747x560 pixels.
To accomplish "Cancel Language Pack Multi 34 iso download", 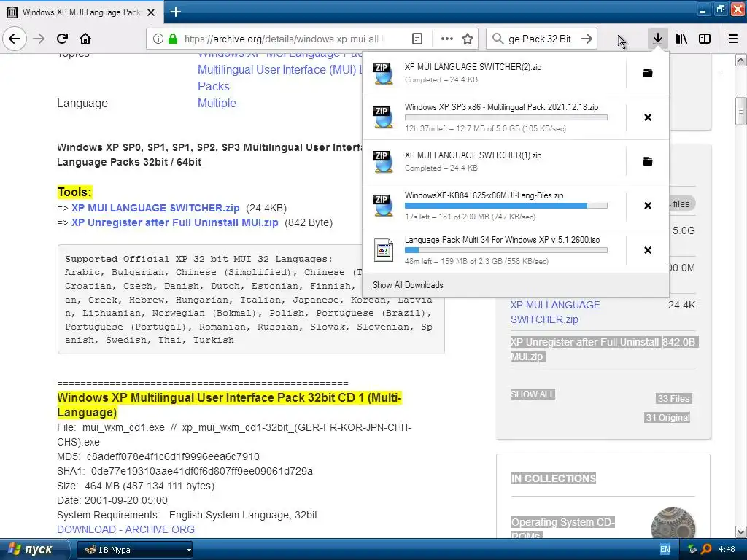I will point(648,250).
